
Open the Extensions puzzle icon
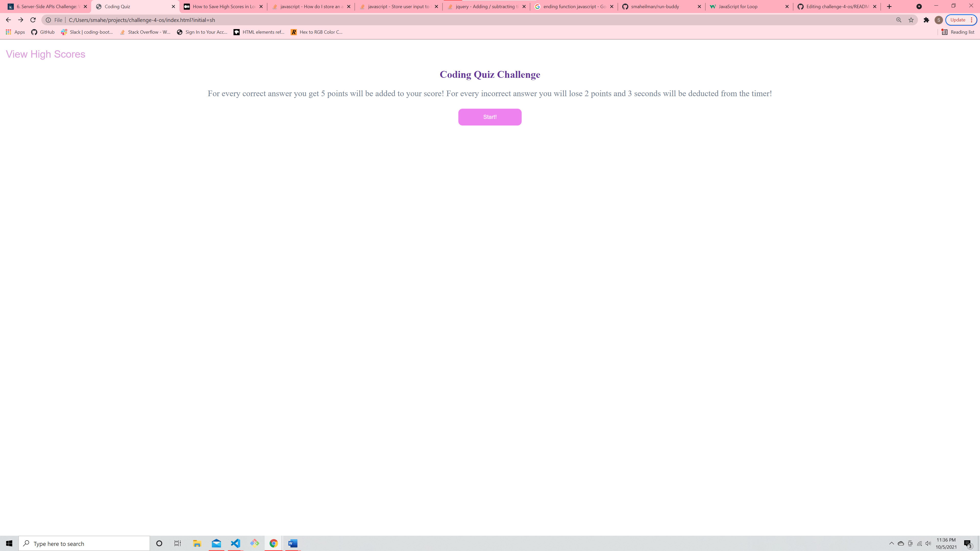tap(926, 20)
